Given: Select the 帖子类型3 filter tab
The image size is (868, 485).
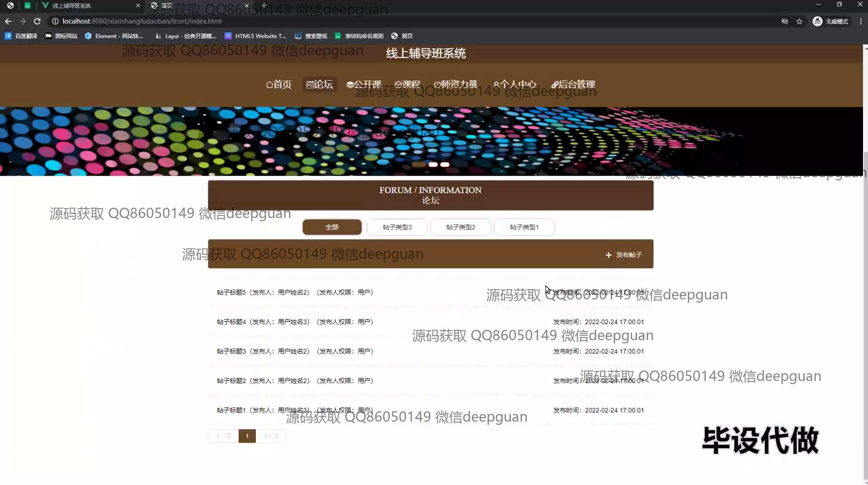Looking at the screenshot, I should (x=397, y=227).
